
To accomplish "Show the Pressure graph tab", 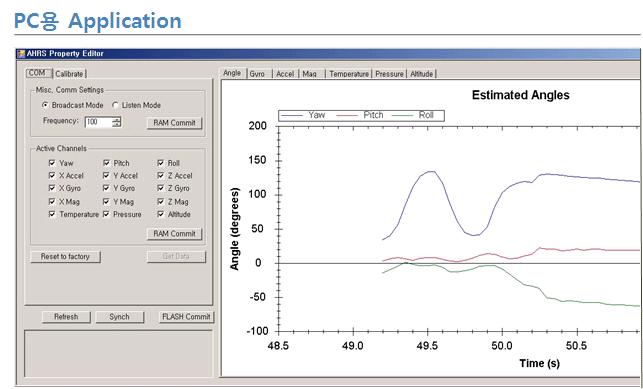I will coord(389,74).
